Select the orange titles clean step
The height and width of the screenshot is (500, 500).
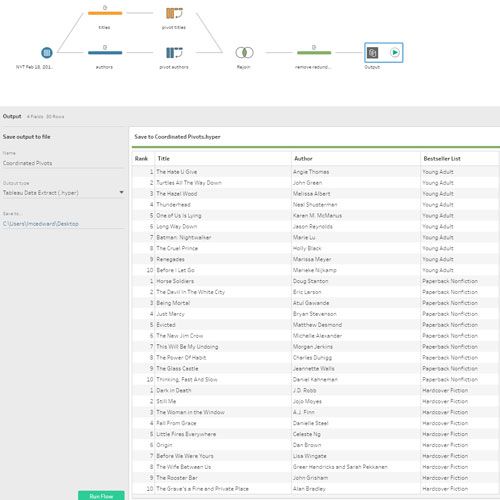coord(105,13)
